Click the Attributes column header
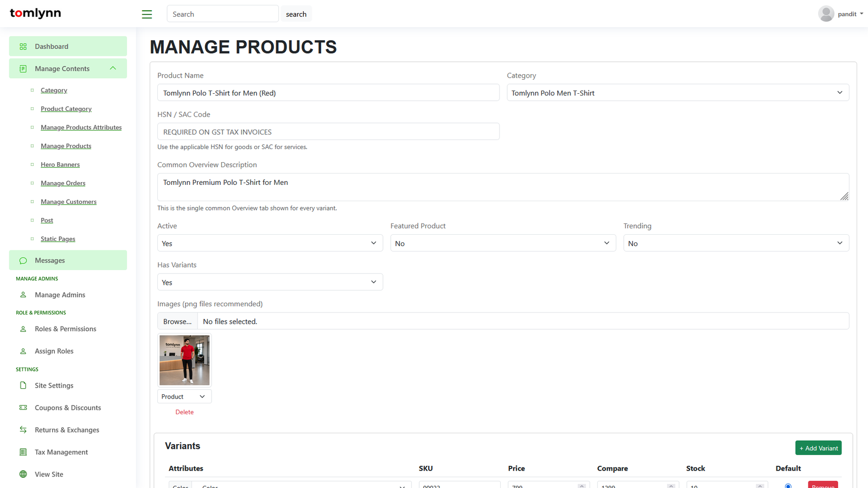Image resolution: width=868 pixels, height=488 pixels. (x=186, y=468)
